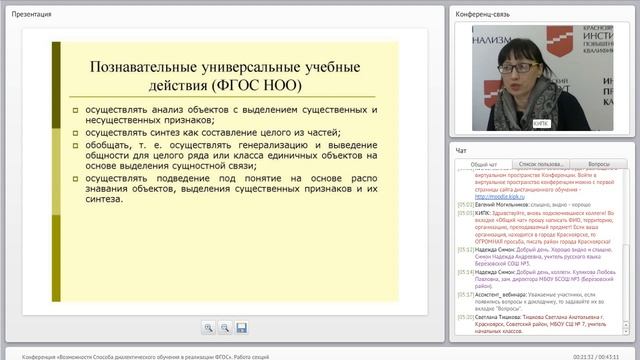This screenshot has height=360, width=640.
Task: Click the chat vertical scrollbar thumb
Action: [626, 282]
